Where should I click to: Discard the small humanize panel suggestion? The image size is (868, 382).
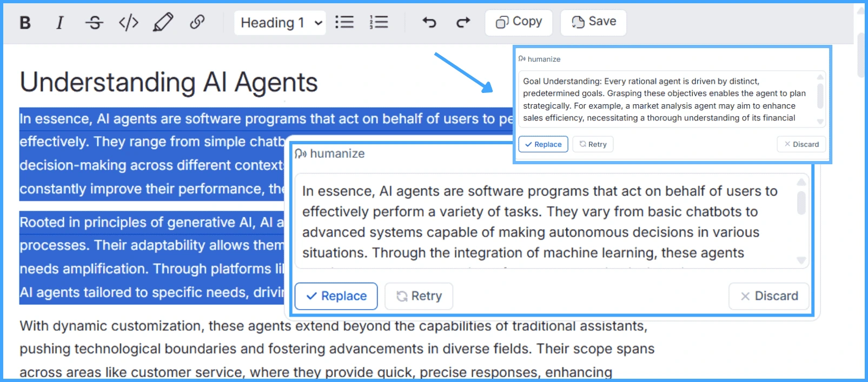click(x=801, y=144)
